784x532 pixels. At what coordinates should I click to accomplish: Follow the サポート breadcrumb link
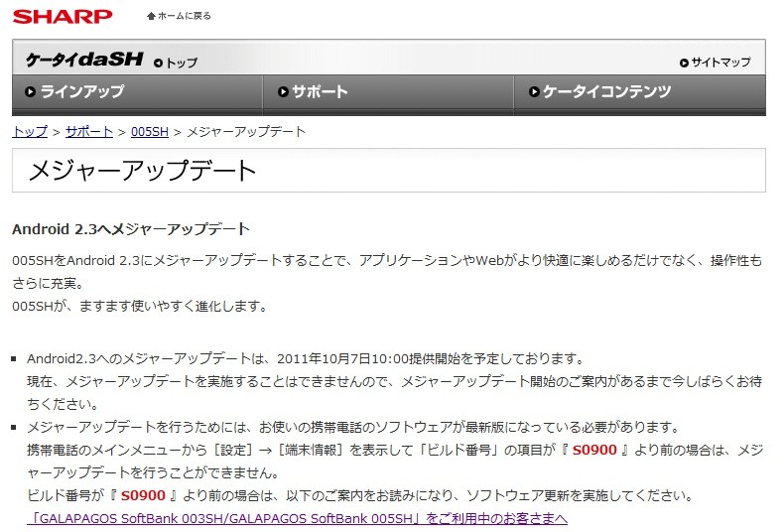89,131
